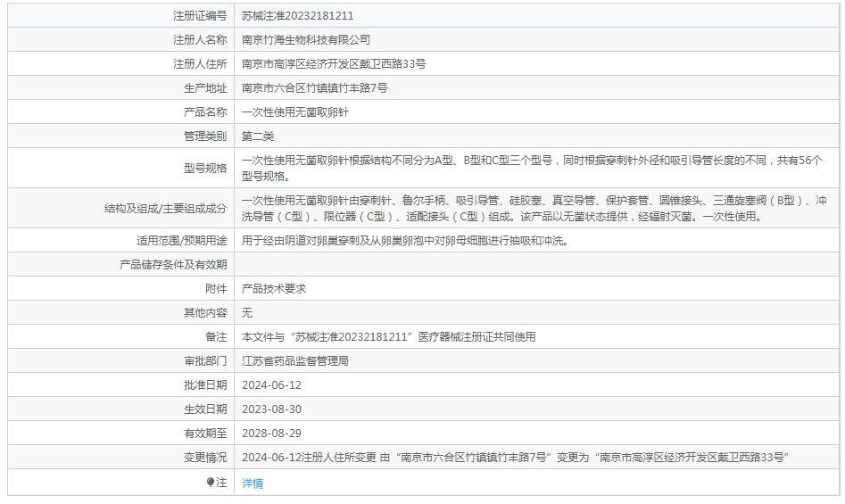Screen dimensions: 845x504
Task: Click the 有效期至 label
Action: pos(205,434)
